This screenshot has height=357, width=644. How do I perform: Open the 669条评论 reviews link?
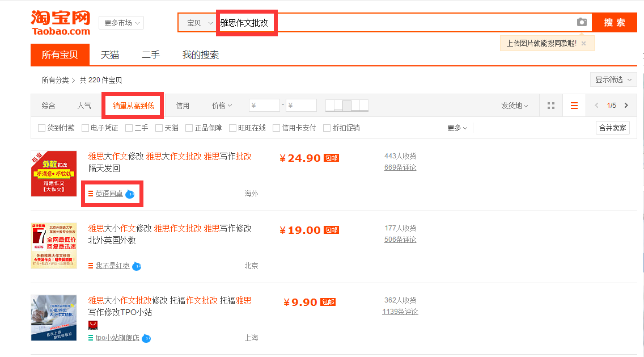click(x=400, y=167)
